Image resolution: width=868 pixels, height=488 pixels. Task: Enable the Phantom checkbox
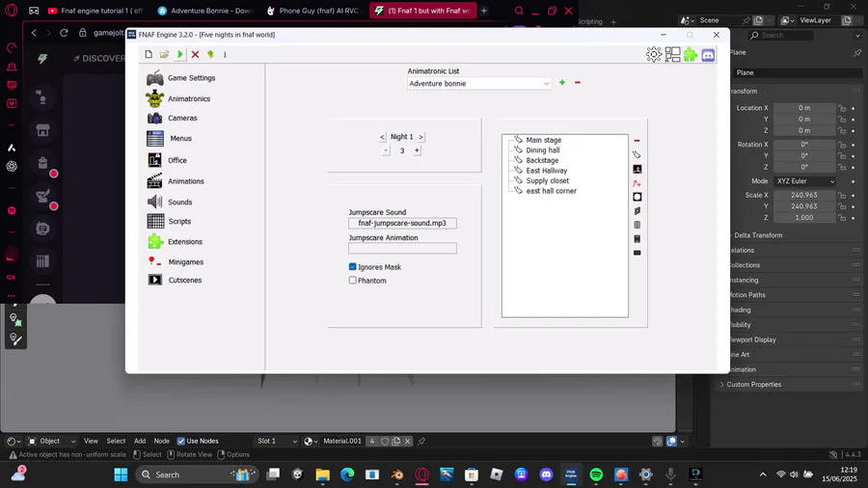click(x=353, y=281)
